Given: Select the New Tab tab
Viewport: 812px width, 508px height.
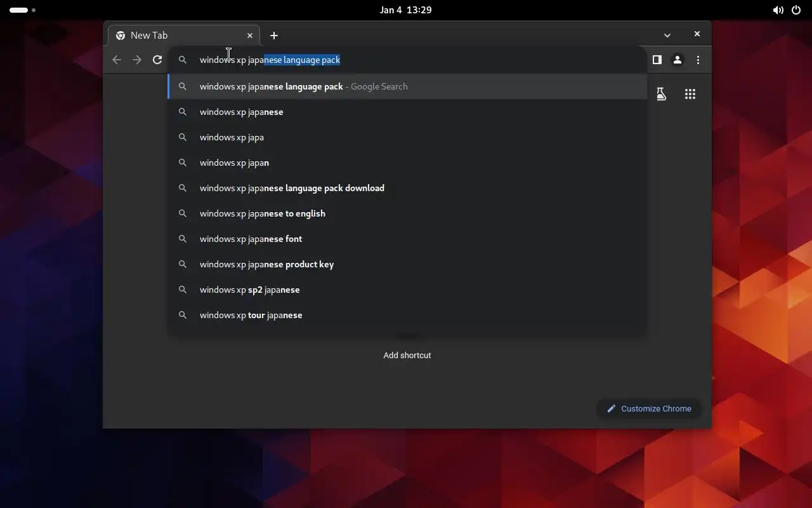Looking at the screenshot, I should [x=184, y=36].
